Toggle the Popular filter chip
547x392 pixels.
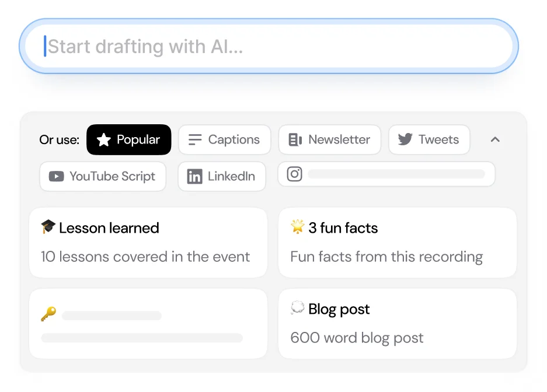point(128,139)
